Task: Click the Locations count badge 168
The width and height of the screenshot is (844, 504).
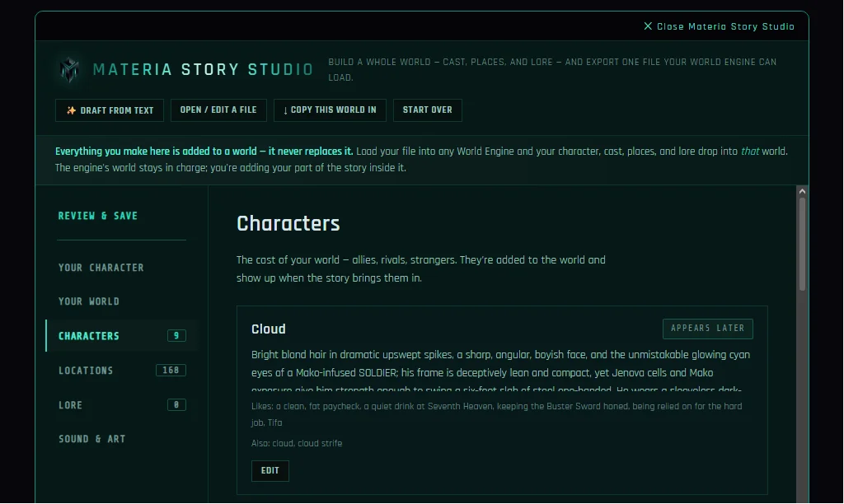Action: coord(171,370)
